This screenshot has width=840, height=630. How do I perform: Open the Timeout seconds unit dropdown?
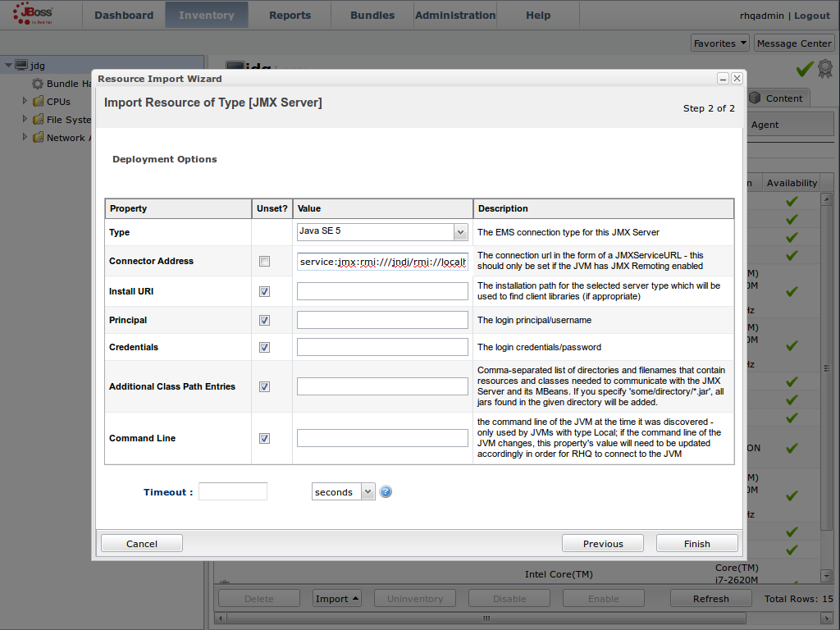pyautogui.click(x=343, y=492)
